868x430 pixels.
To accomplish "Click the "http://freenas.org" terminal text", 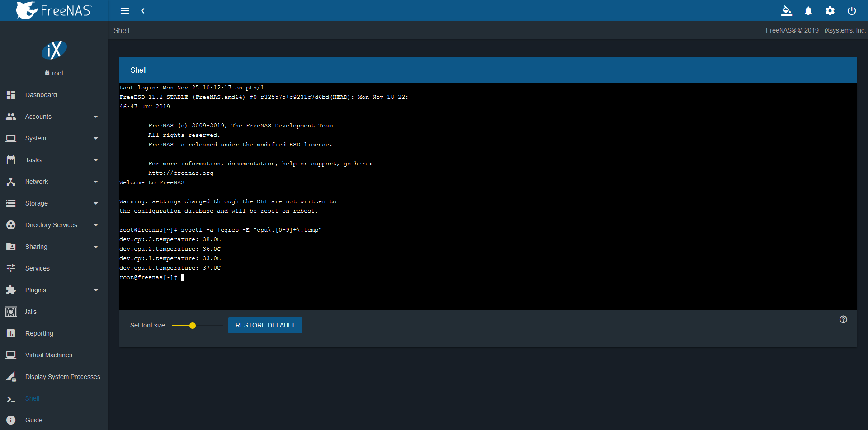I will click(181, 173).
